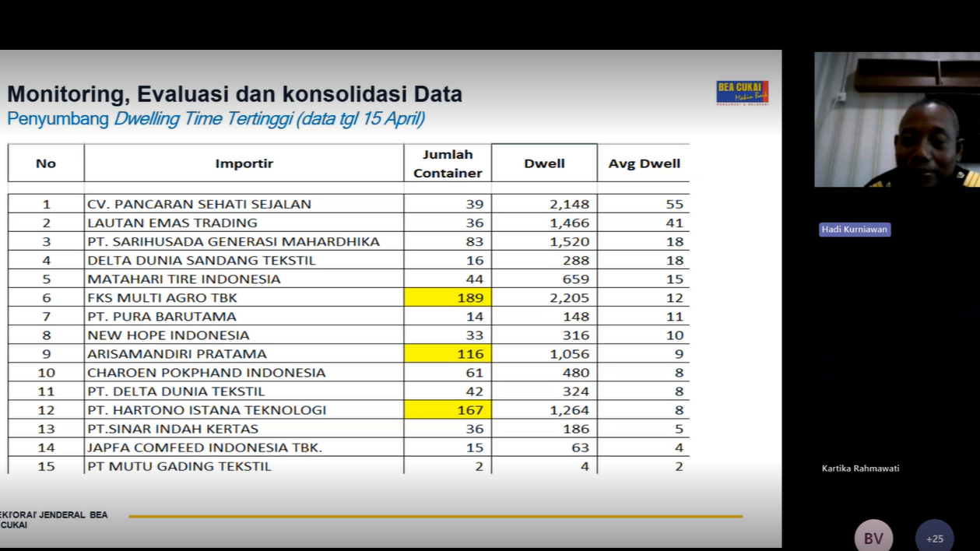The width and height of the screenshot is (980, 551).
Task: Select the FKS MULTI AGRO TBK cell
Action: (163, 297)
